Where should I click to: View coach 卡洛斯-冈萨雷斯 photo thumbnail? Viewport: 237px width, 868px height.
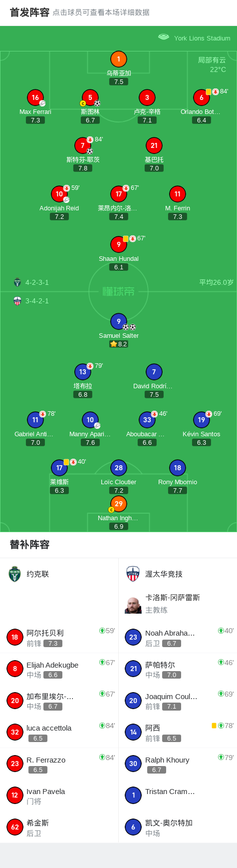click(133, 605)
